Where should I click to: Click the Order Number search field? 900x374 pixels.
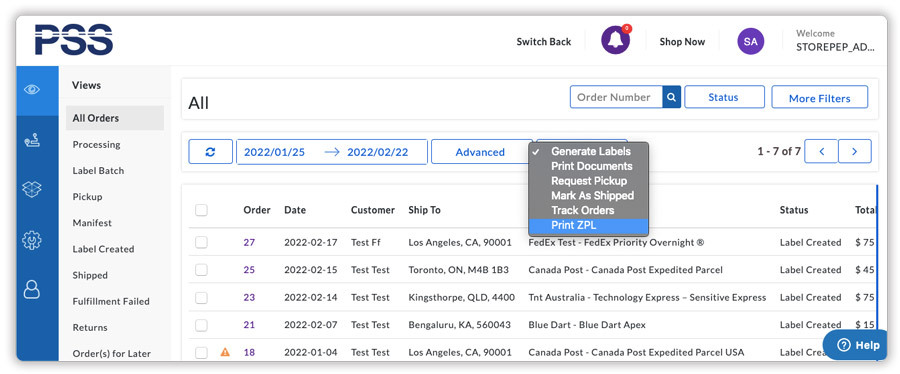(616, 97)
